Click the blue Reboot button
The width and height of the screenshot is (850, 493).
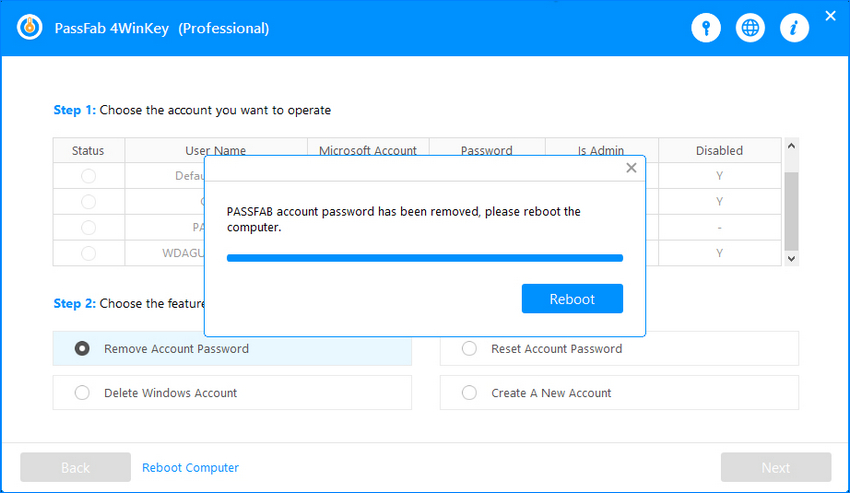click(572, 298)
